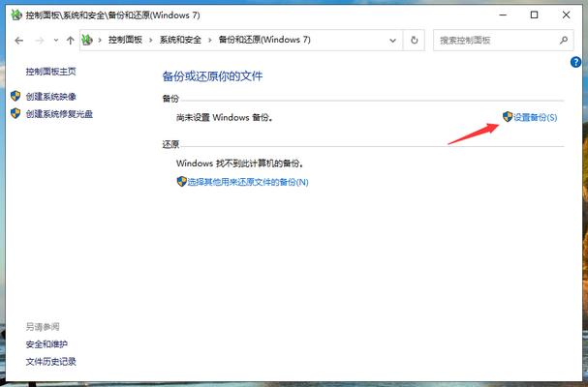Open 选择其他用来还原文件的备份(N) link
Image resolution: width=588 pixels, height=387 pixels.
pos(247,182)
